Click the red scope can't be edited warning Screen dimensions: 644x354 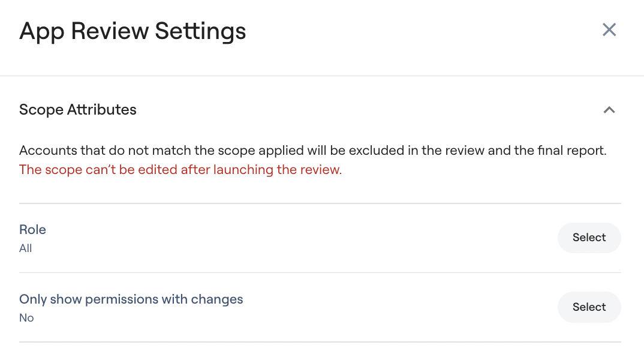(180, 170)
